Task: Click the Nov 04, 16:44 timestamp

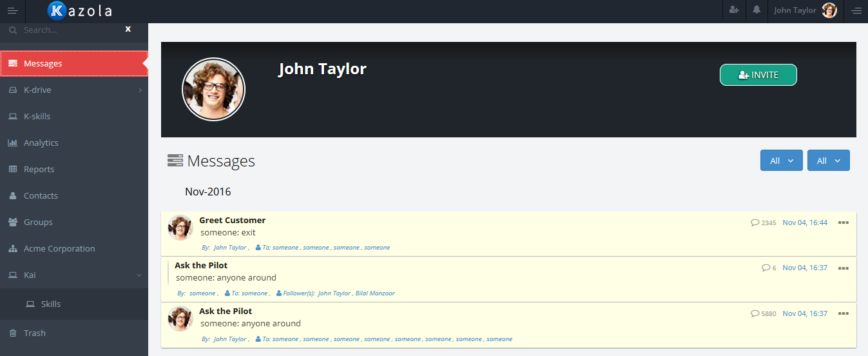Action: pos(805,222)
